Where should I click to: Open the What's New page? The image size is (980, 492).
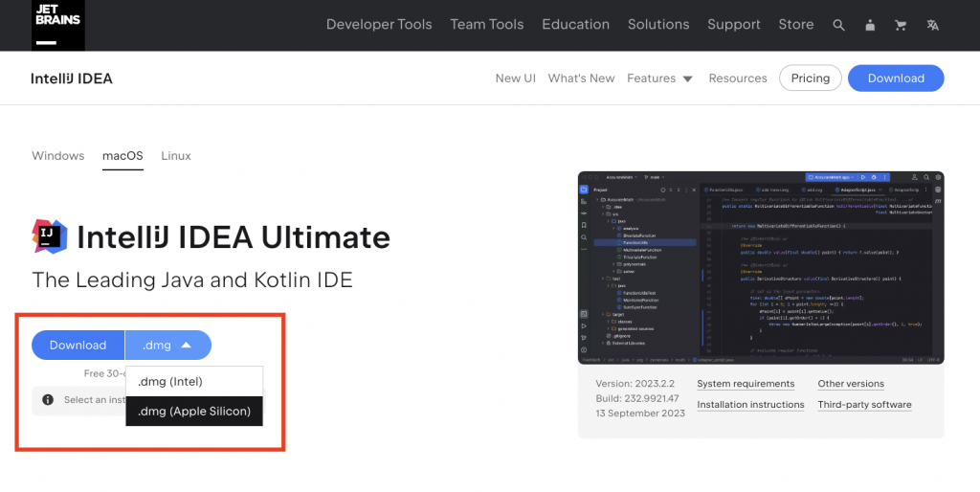coord(581,78)
